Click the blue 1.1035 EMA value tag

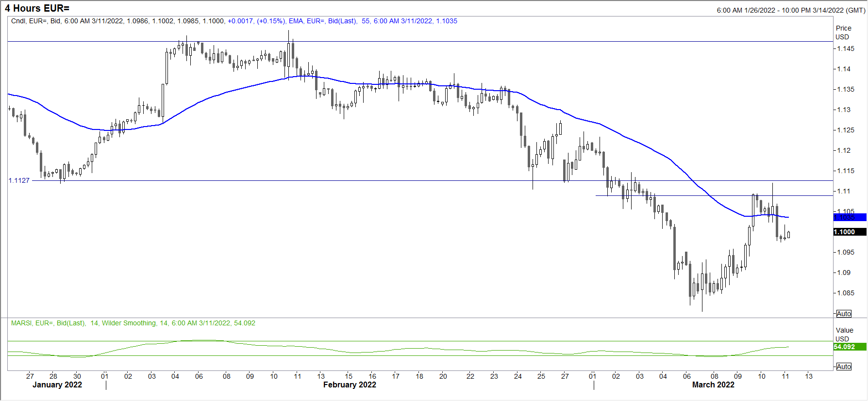850,217
